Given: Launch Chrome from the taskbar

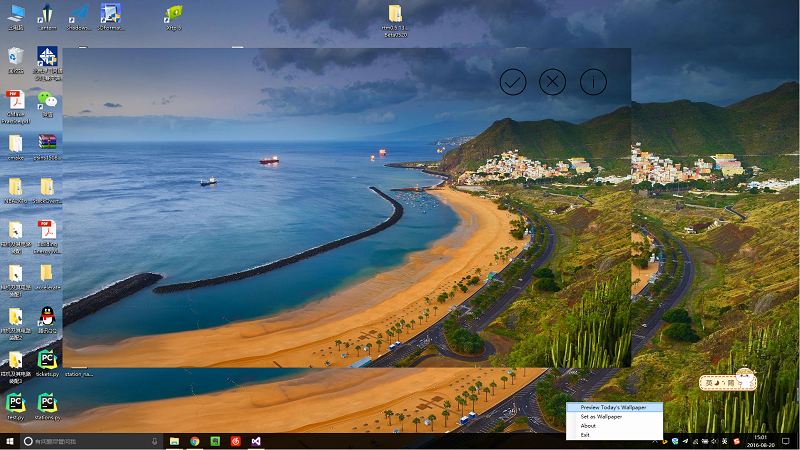Looking at the screenshot, I should 195,441.
